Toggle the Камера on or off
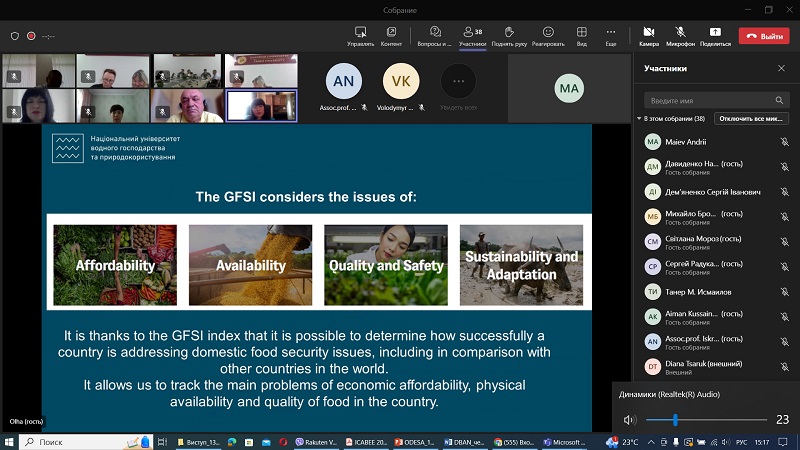This screenshot has width=800, height=450. tap(649, 35)
